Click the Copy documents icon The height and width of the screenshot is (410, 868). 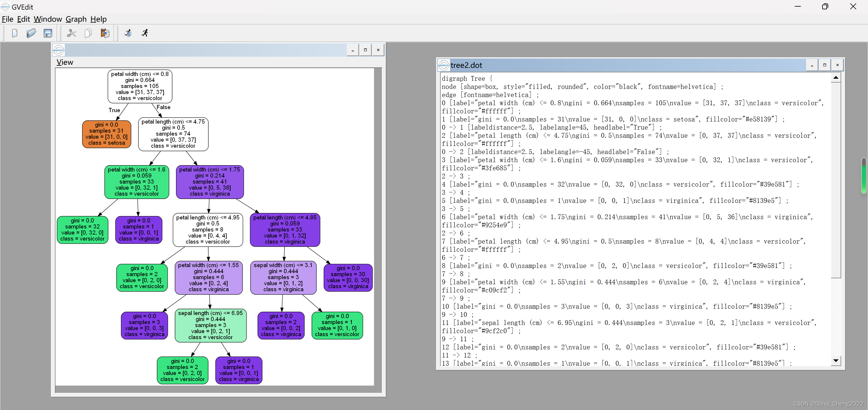tap(88, 33)
